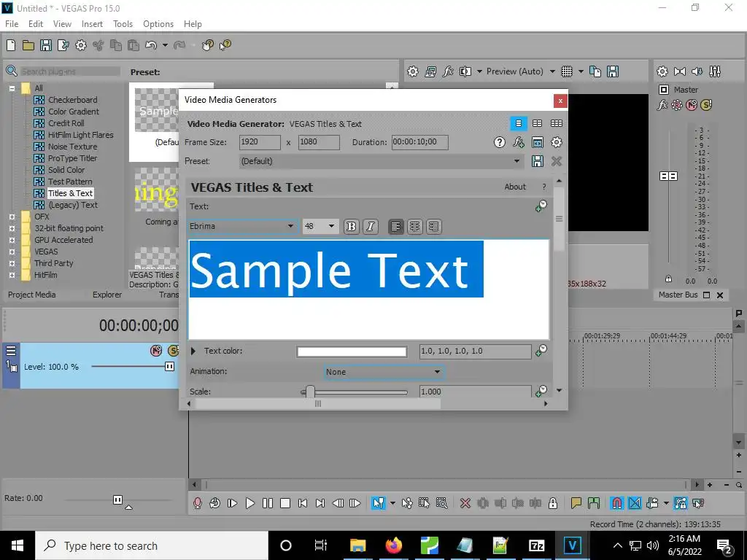Open the File menu
Viewport: 747px width, 560px height.
coord(12,24)
